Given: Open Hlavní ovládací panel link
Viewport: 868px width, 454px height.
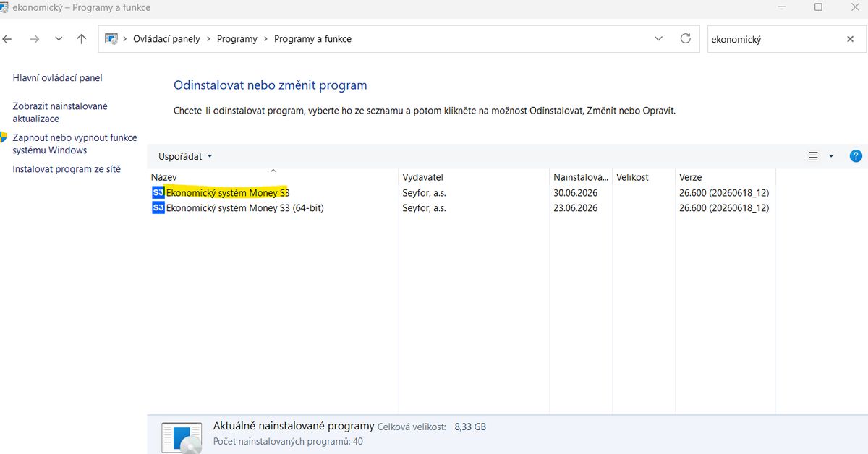Looking at the screenshot, I should click(58, 78).
